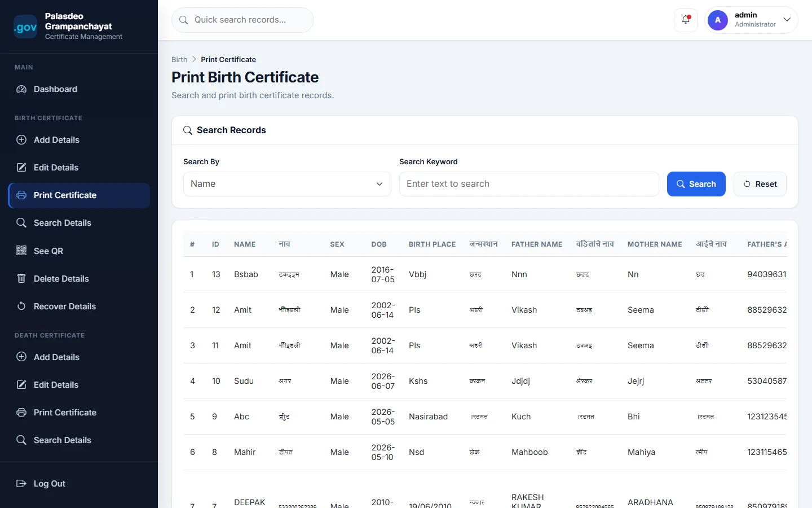Click the Birth breadcrumb link
The width and height of the screenshot is (812, 508).
click(179, 59)
